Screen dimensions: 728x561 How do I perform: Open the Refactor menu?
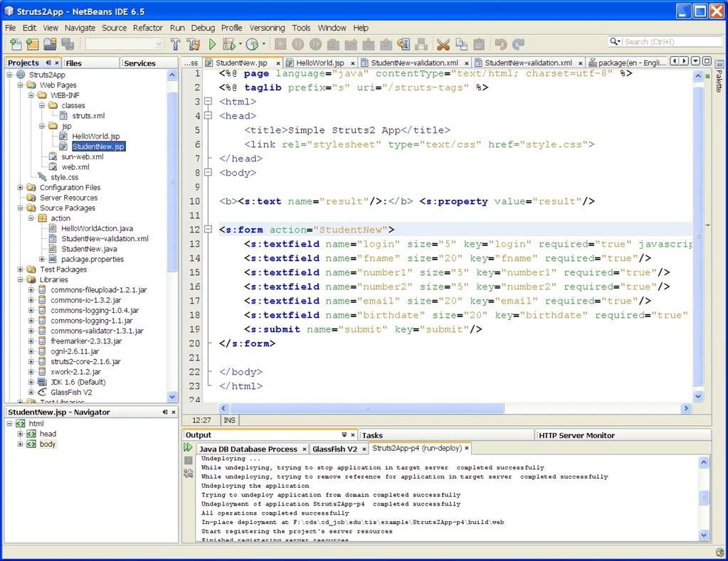[147, 28]
